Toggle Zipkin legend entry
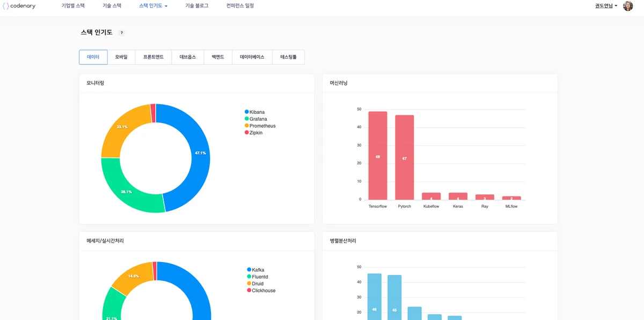644x320 pixels. pos(254,133)
